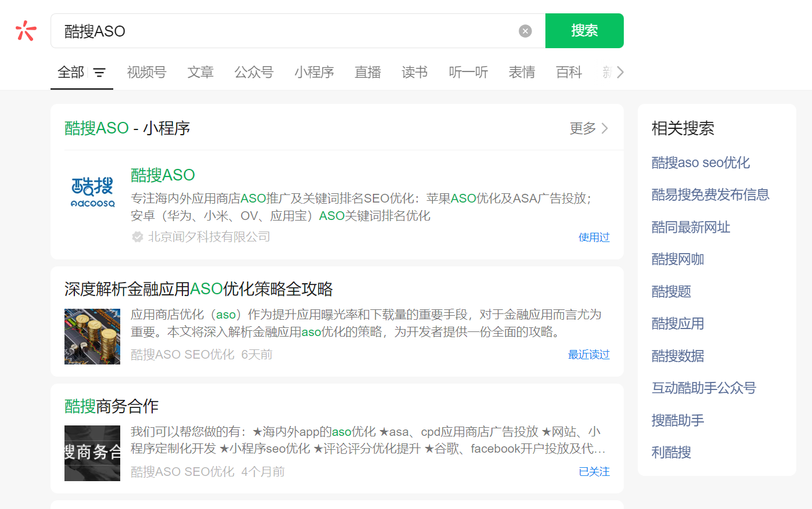Search related term 利酷搜
The height and width of the screenshot is (509, 812).
(x=671, y=452)
